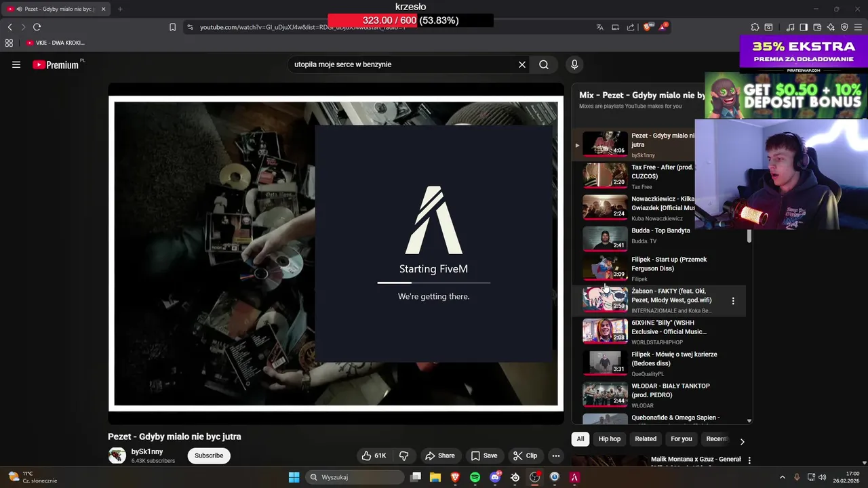Screen dimensions: 868x488
Task: Open options menu for Żabson - FAKTY
Action: pyautogui.click(x=733, y=301)
